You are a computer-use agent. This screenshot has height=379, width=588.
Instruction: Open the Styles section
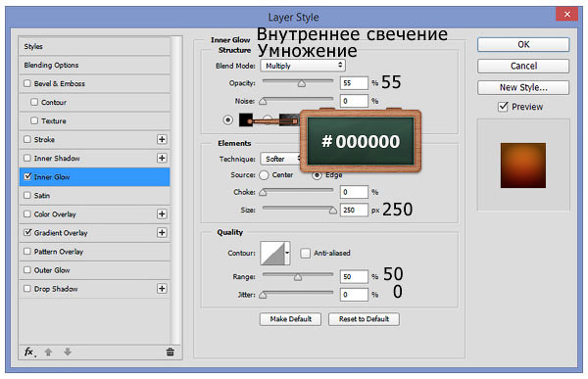tap(94, 46)
